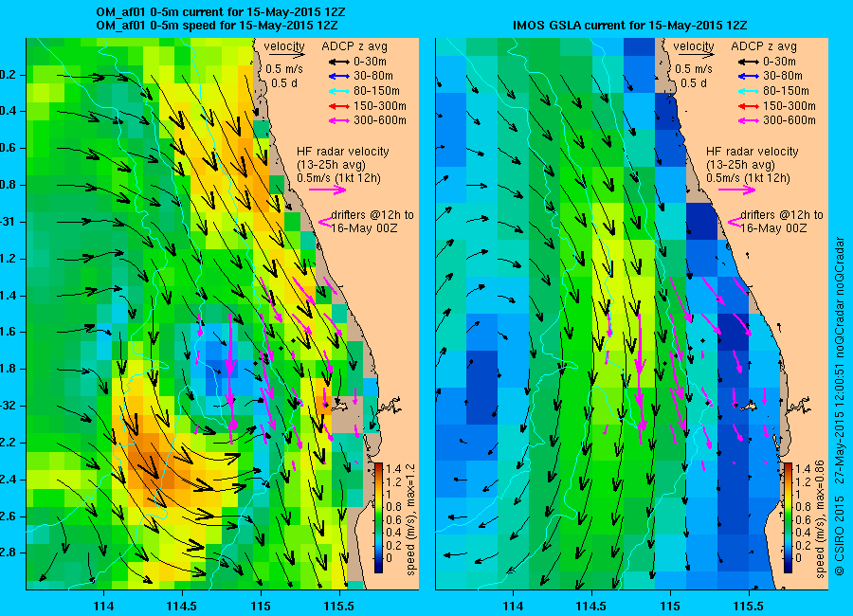Click the black 0-30m arrow in right legend
The height and width of the screenshot is (616, 853).
(x=748, y=62)
